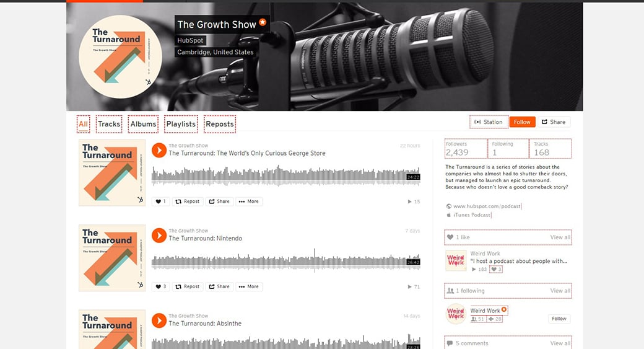Image resolution: width=644 pixels, height=349 pixels.
Task: Open profile Share button in header
Action: (x=554, y=122)
